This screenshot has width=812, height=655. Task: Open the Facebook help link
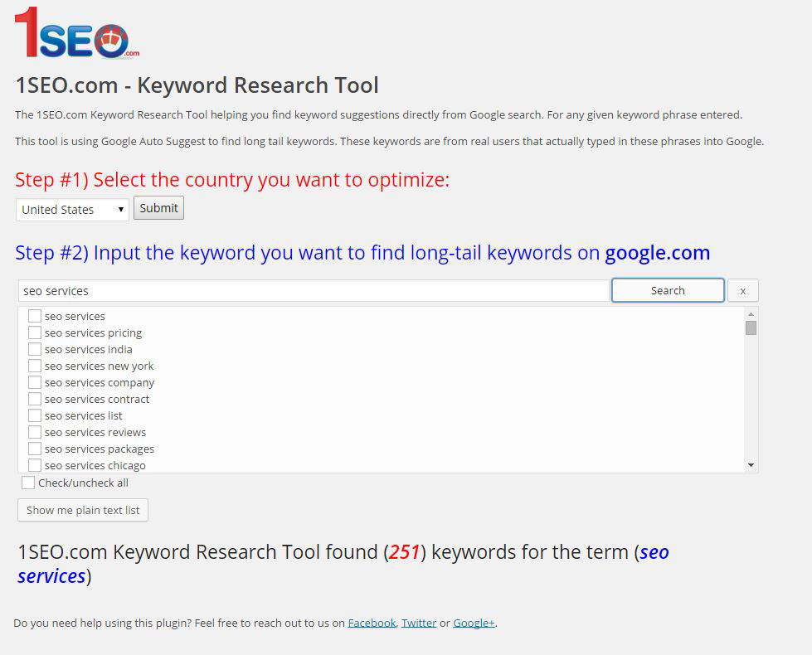click(x=372, y=623)
